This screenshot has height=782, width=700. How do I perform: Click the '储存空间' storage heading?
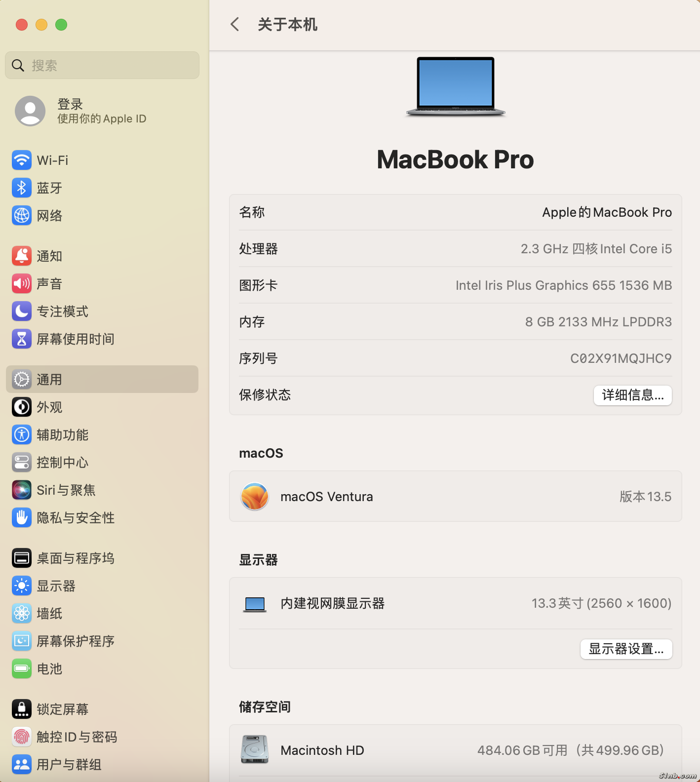click(265, 707)
